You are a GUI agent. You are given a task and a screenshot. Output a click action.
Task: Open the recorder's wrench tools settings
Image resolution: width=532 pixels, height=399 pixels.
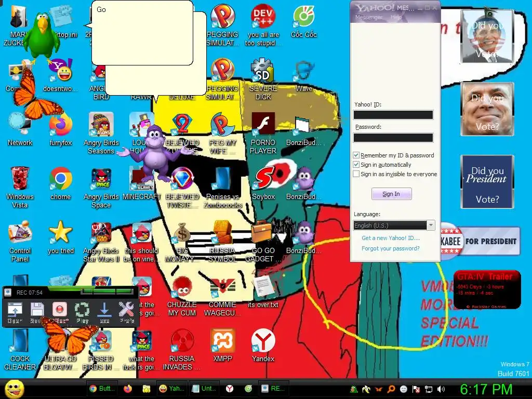point(127,312)
